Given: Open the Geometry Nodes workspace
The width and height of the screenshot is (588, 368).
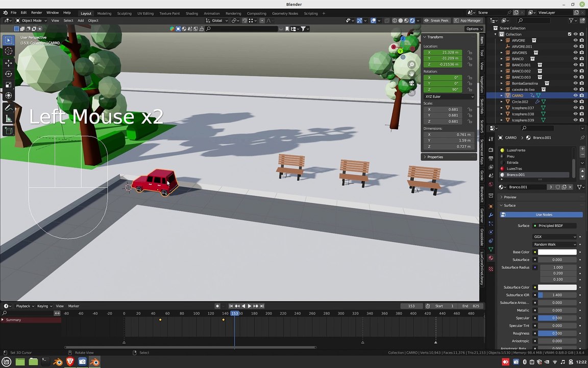Looking at the screenshot, I should [x=285, y=13].
